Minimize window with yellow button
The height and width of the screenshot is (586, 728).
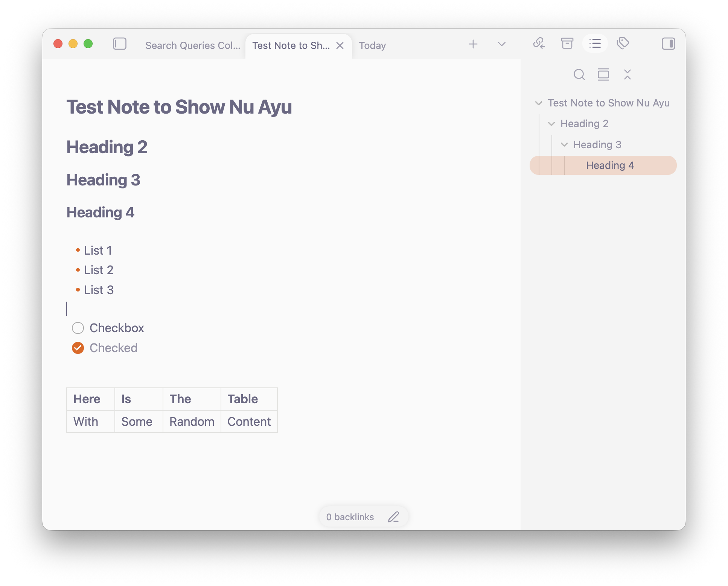(73, 44)
